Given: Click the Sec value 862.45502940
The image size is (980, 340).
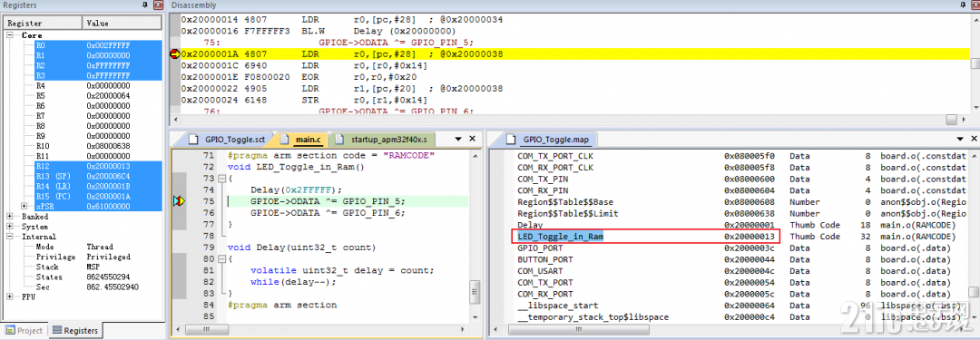Looking at the screenshot, I should pyautogui.click(x=113, y=287).
